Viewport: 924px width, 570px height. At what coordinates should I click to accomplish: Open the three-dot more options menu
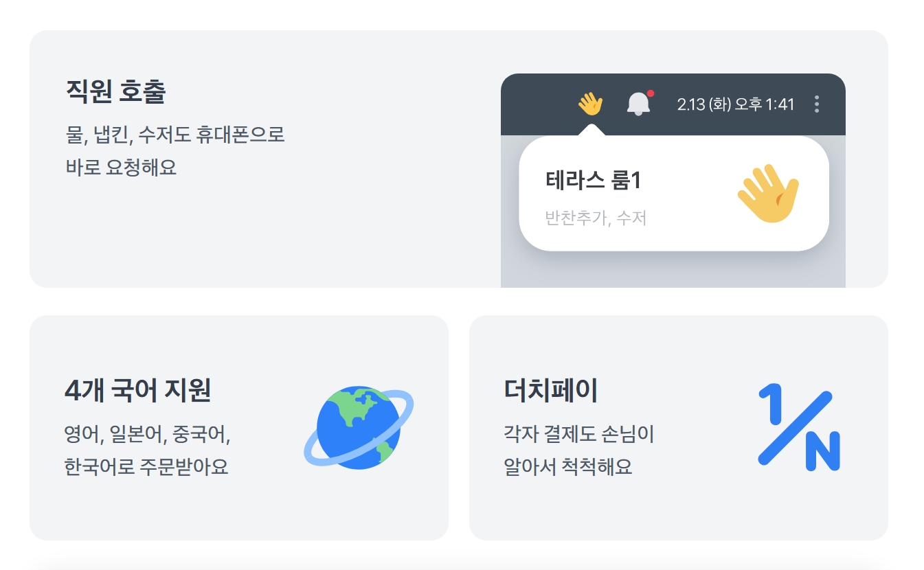tap(816, 104)
